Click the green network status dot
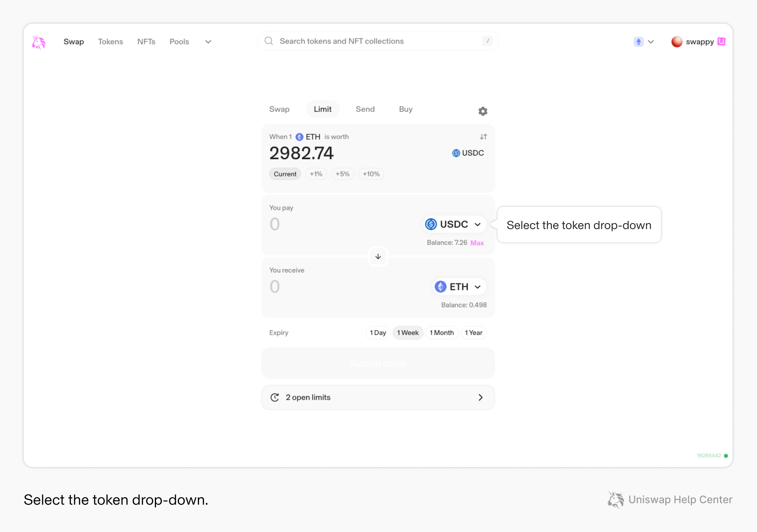757x532 pixels. [x=726, y=456]
